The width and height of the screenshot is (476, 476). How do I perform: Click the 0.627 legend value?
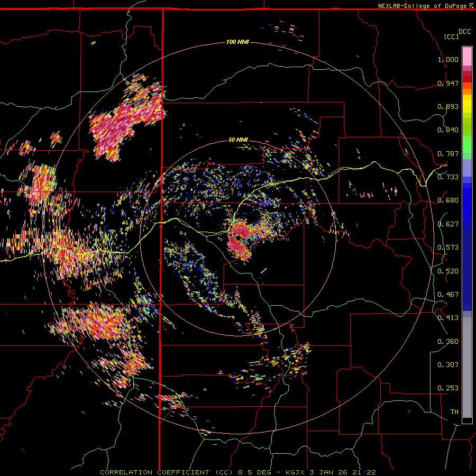pyautogui.click(x=448, y=224)
